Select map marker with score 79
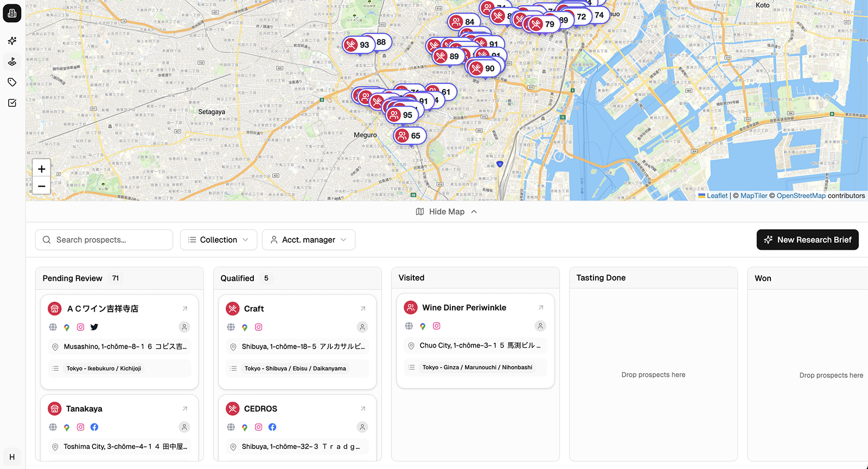 [544, 24]
